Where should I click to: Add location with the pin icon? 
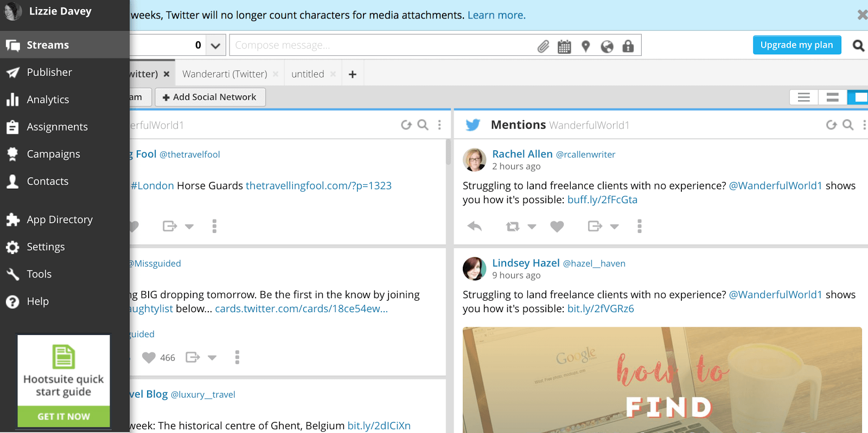(585, 47)
